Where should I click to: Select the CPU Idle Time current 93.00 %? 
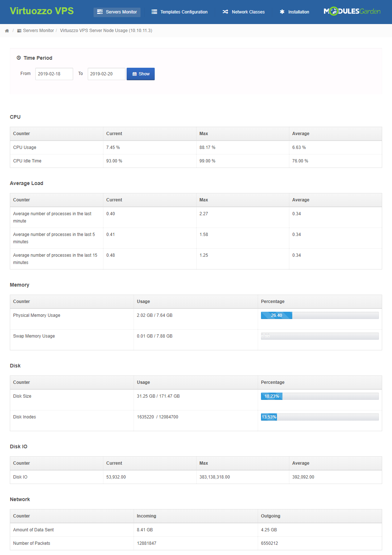(114, 161)
